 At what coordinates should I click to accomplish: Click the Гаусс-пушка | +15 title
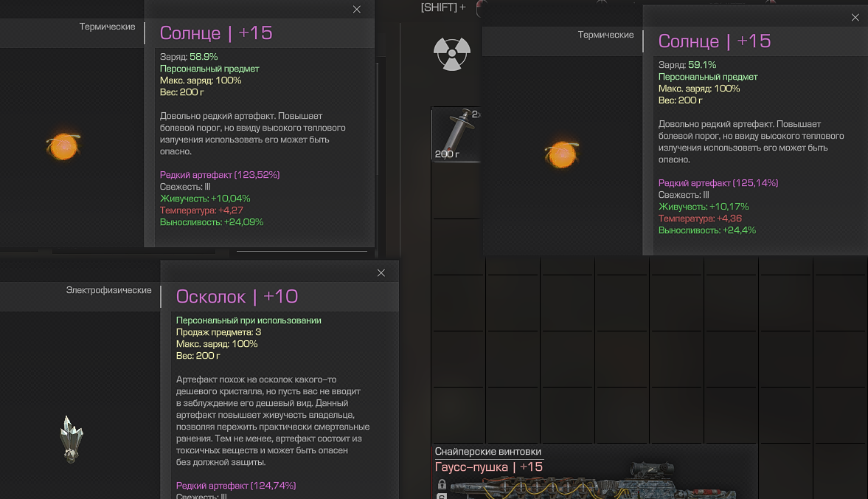[489, 467]
